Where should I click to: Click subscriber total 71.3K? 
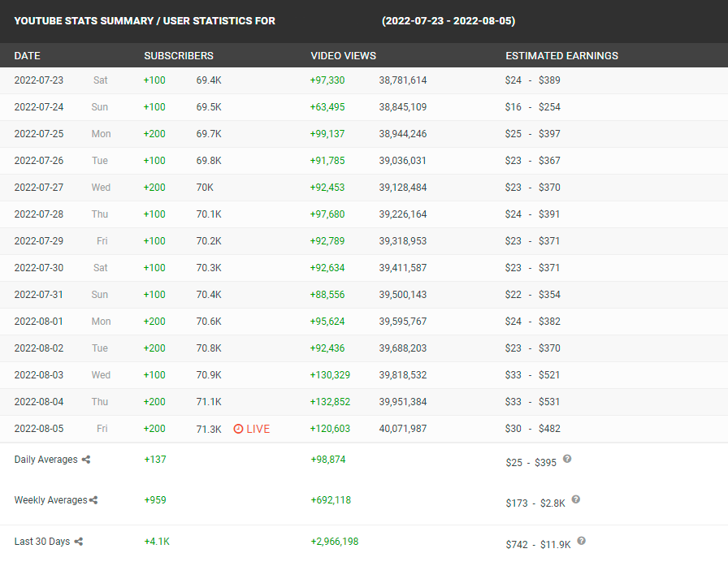(x=209, y=429)
